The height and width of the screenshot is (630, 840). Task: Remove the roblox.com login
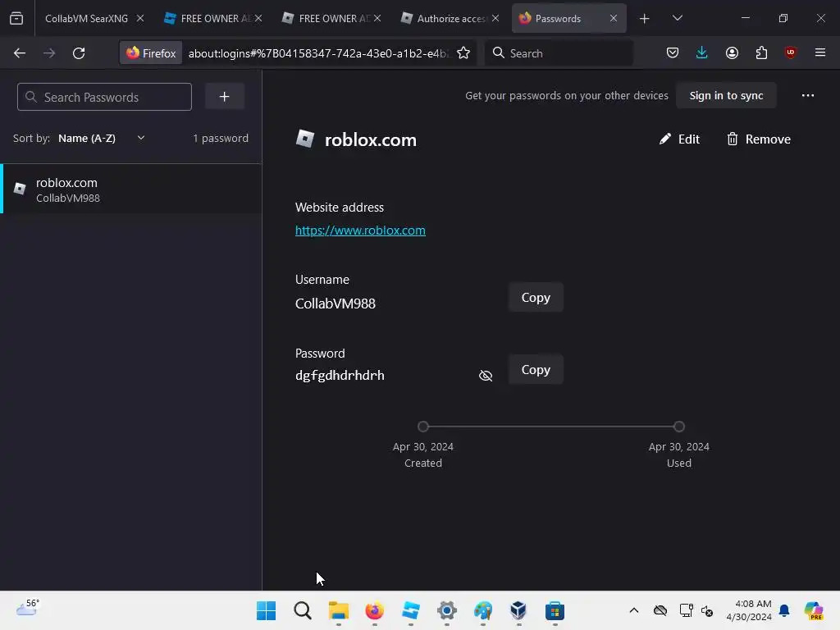coord(758,139)
